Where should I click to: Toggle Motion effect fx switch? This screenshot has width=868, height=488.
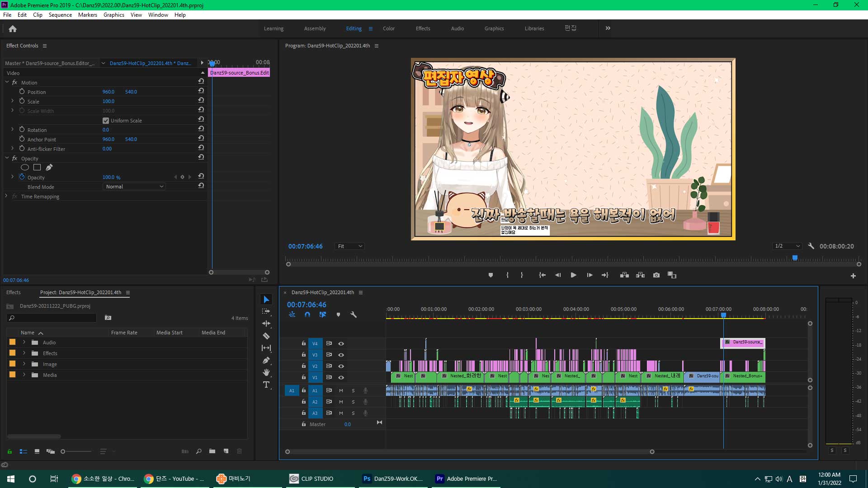(14, 82)
